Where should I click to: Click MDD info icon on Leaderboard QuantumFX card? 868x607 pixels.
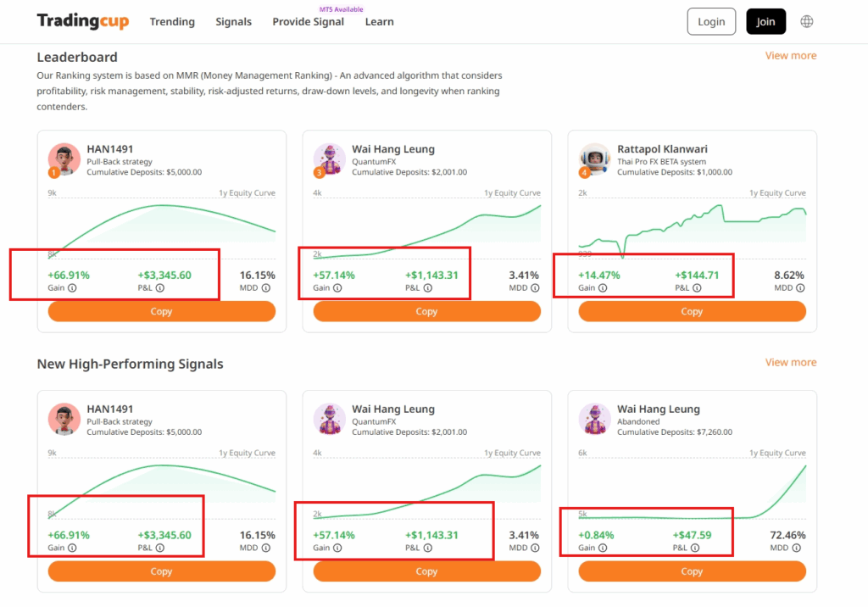tap(531, 288)
